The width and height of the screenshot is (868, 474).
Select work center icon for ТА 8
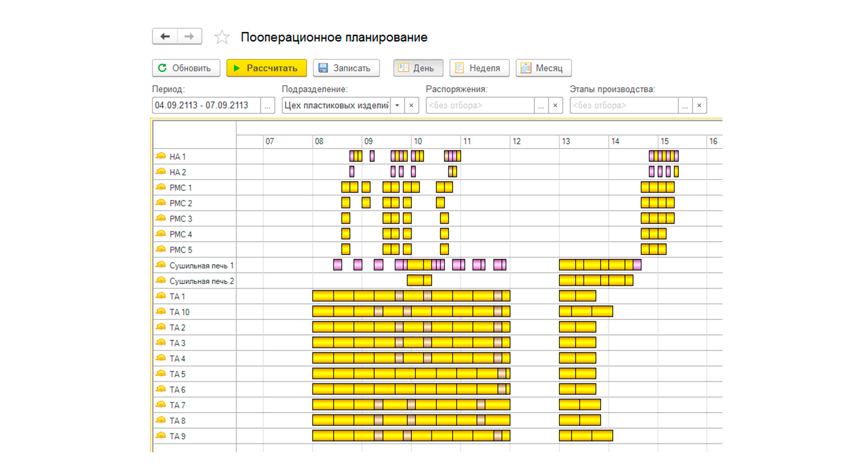(161, 420)
